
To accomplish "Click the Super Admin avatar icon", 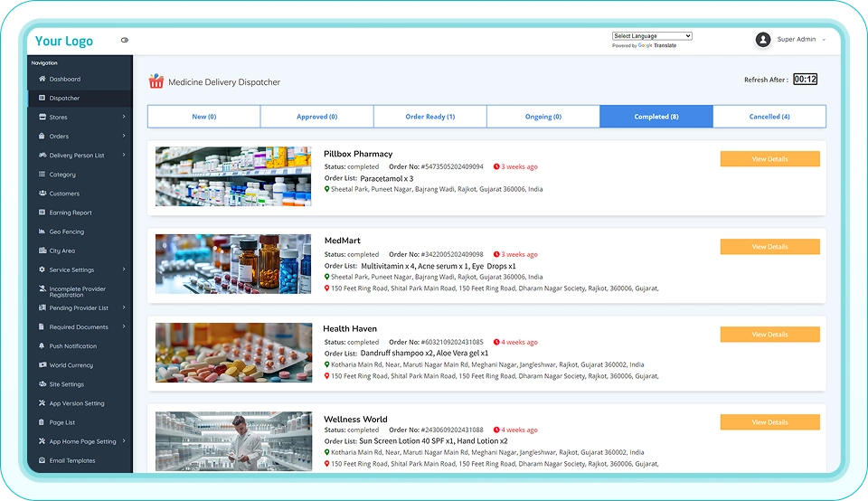I will click(763, 39).
